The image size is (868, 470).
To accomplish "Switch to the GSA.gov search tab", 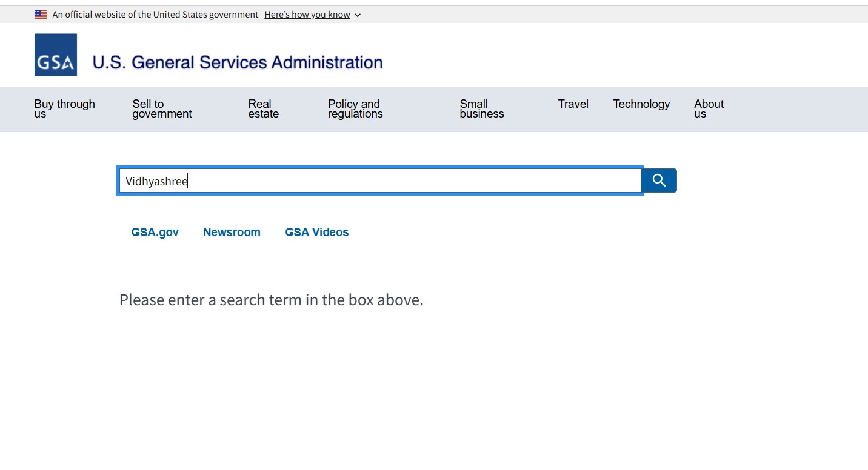I will (155, 232).
